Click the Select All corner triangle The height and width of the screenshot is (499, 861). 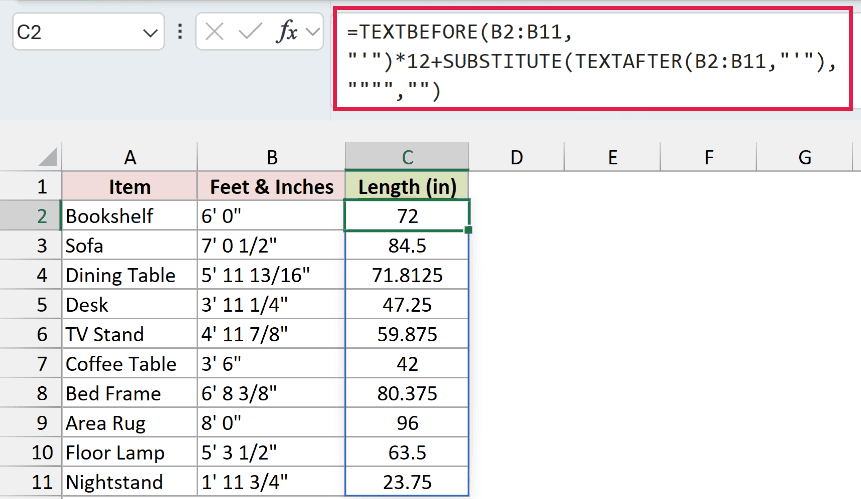(x=48, y=157)
